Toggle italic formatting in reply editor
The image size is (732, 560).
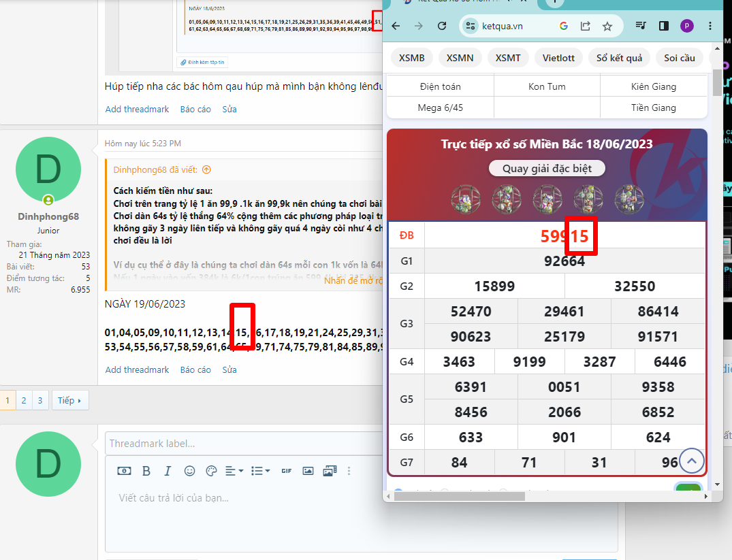[168, 471]
